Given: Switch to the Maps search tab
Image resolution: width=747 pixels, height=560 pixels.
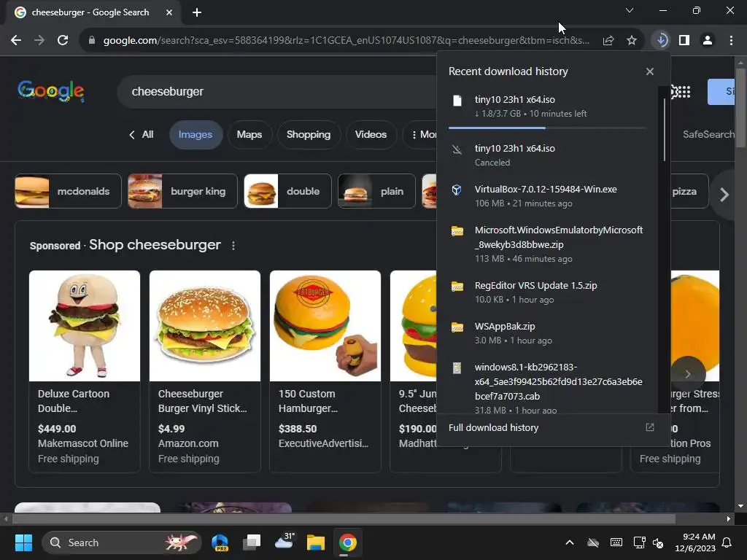Looking at the screenshot, I should coord(249,135).
